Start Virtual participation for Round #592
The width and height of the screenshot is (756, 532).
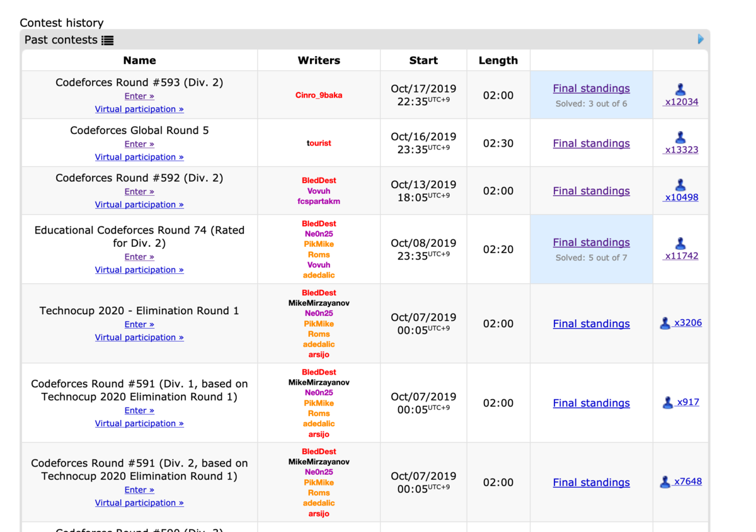click(x=139, y=205)
